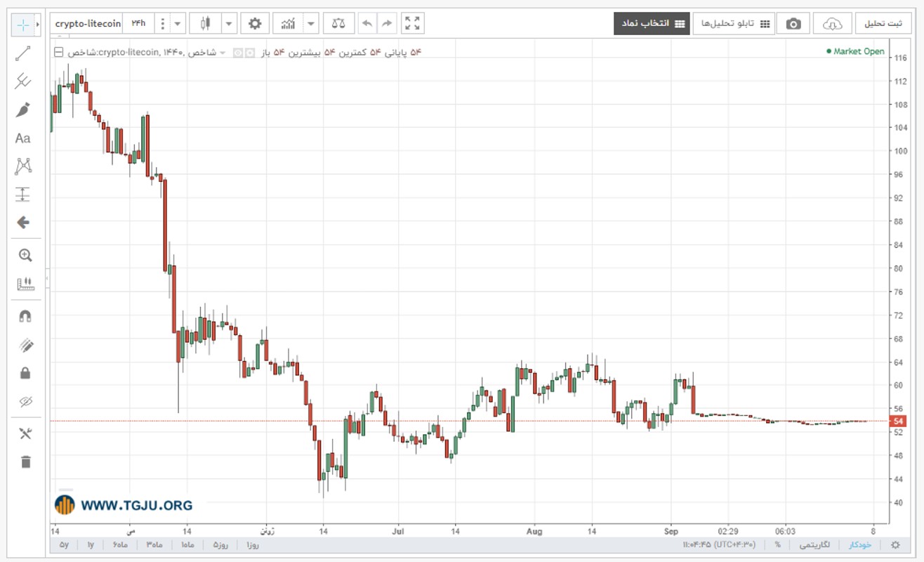
Task: Select the XABCD pattern tool
Action: pos(23,166)
